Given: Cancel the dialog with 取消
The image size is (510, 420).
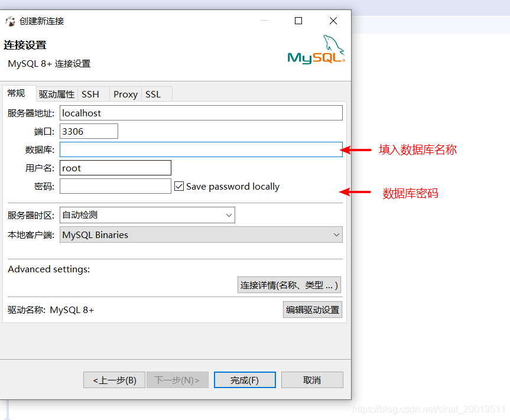Looking at the screenshot, I should click(x=312, y=380).
